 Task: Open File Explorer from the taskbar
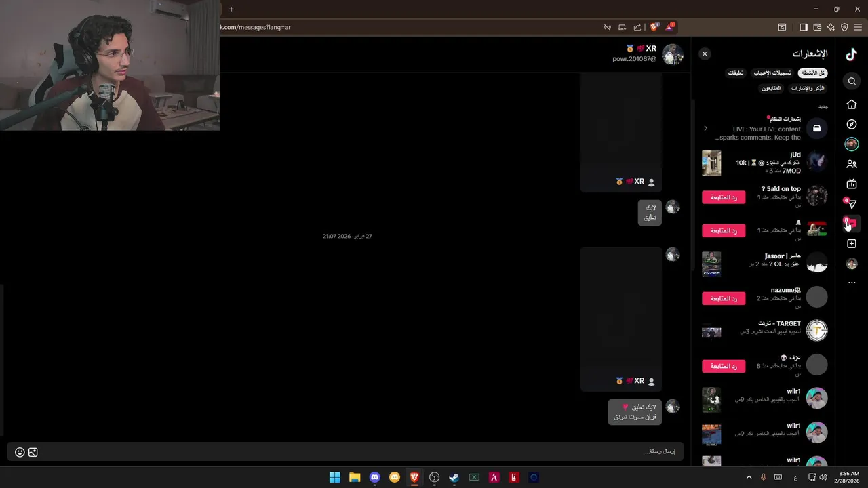pyautogui.click(x=355, y=477)
